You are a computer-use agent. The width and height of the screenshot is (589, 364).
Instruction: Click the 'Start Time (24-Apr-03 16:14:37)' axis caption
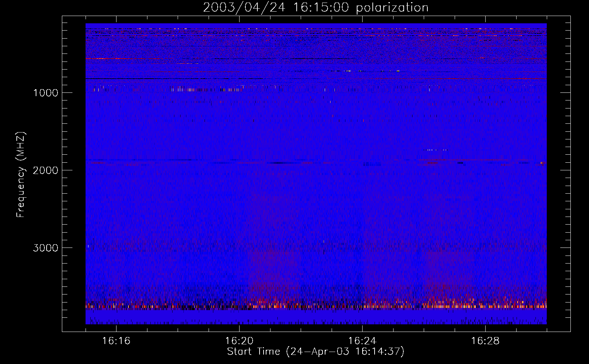(x=316, y=352)
